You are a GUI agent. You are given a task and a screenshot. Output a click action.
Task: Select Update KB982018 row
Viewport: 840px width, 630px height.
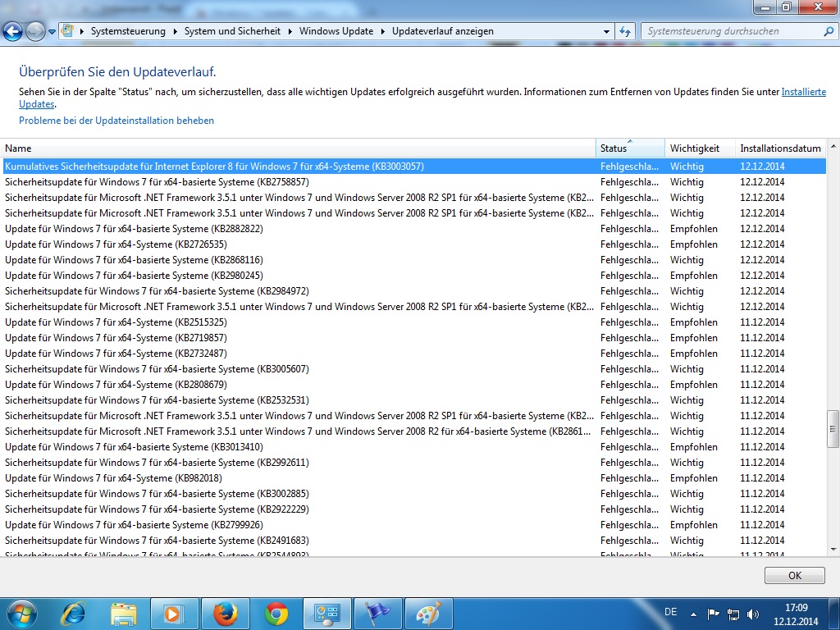tap(414, 478)
